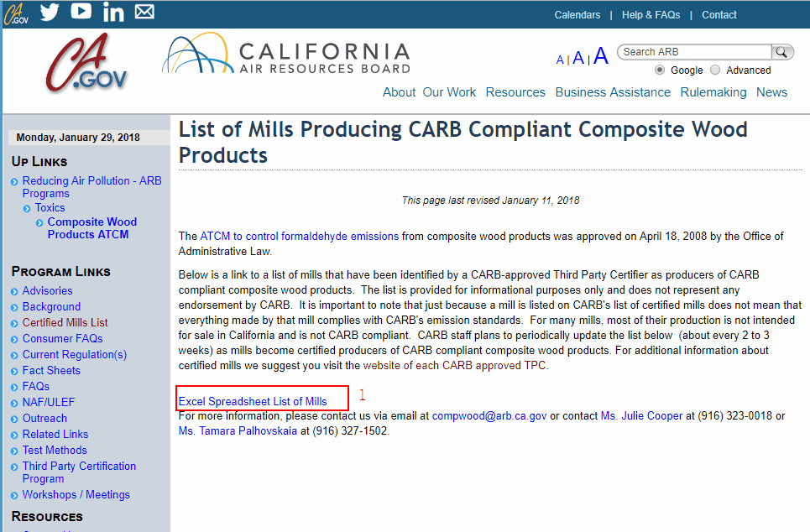Open the Business Assistance menu
This screenshot has width=810, height=532.
(x=613, y=92)
